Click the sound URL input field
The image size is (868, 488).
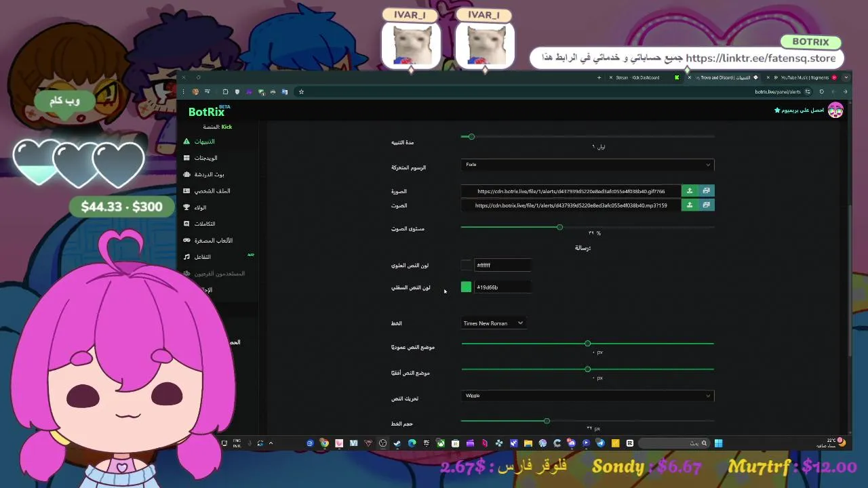pos(571,205)
